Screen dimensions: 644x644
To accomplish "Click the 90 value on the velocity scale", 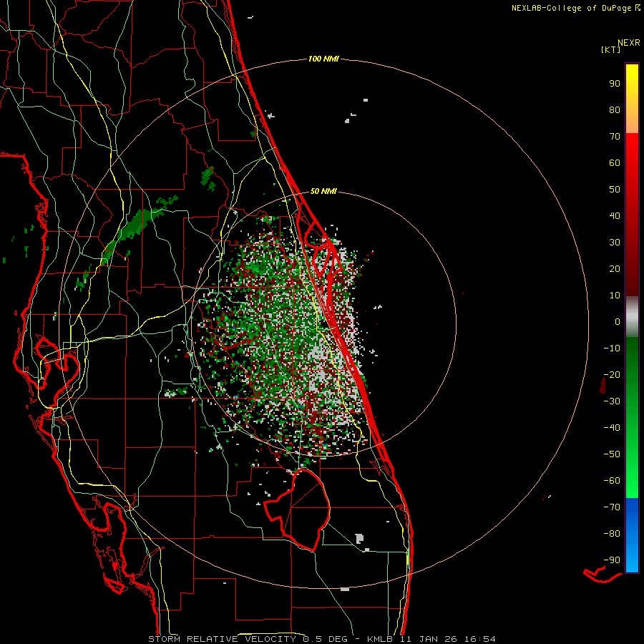I will (x=615, y=84).
